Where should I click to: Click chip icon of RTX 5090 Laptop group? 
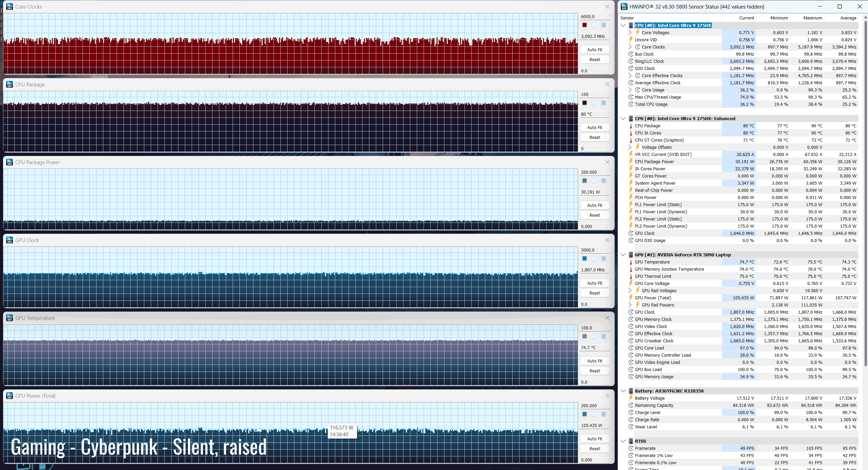(x=631, y=255)
